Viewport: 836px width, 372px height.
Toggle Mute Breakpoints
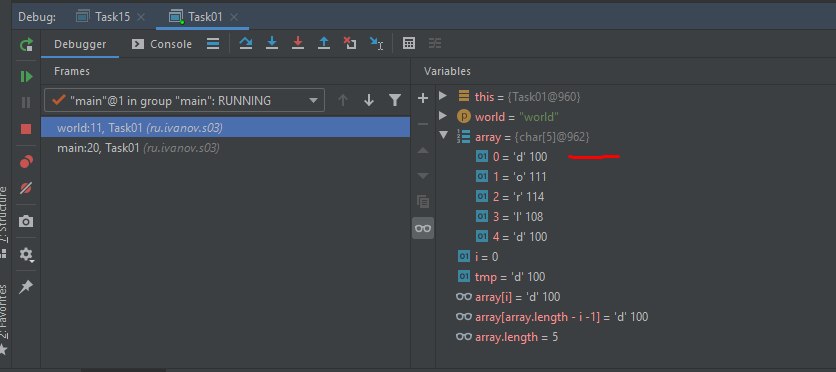(26, 188)
